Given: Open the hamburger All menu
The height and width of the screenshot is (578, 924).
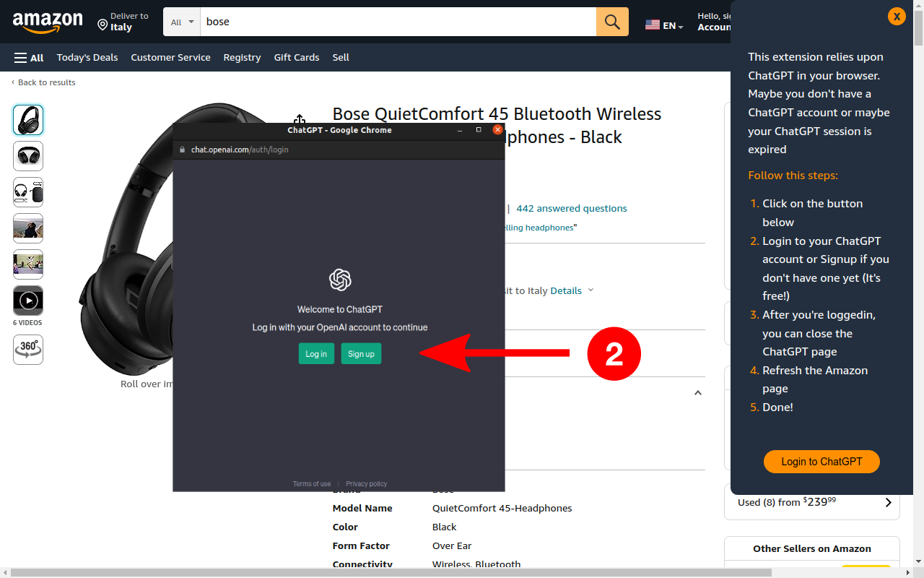Looking at the screenshot, I should [29, 58].
